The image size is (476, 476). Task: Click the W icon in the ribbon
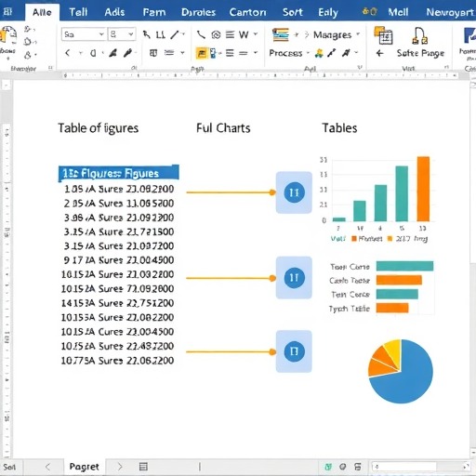click(244, 34)
